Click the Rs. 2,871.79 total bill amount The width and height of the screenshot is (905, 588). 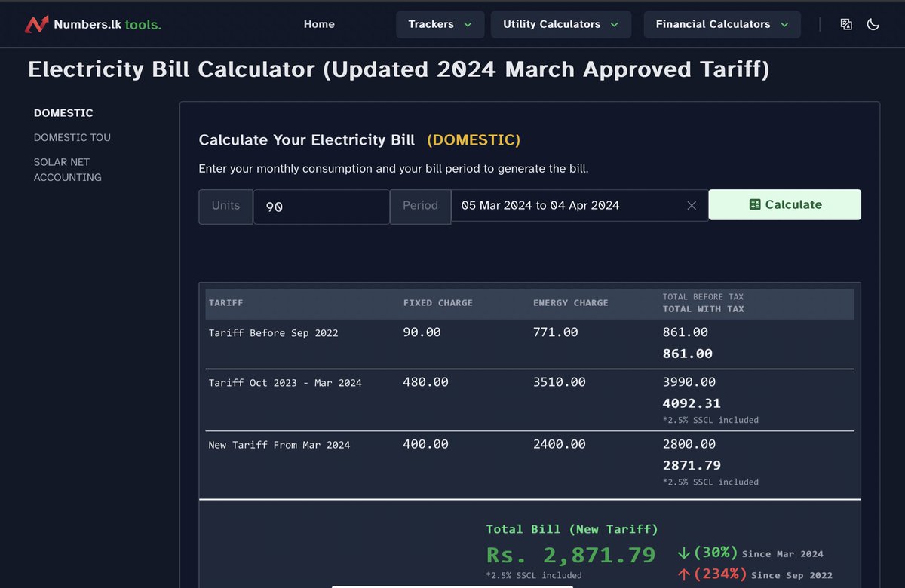coord(571,555)
